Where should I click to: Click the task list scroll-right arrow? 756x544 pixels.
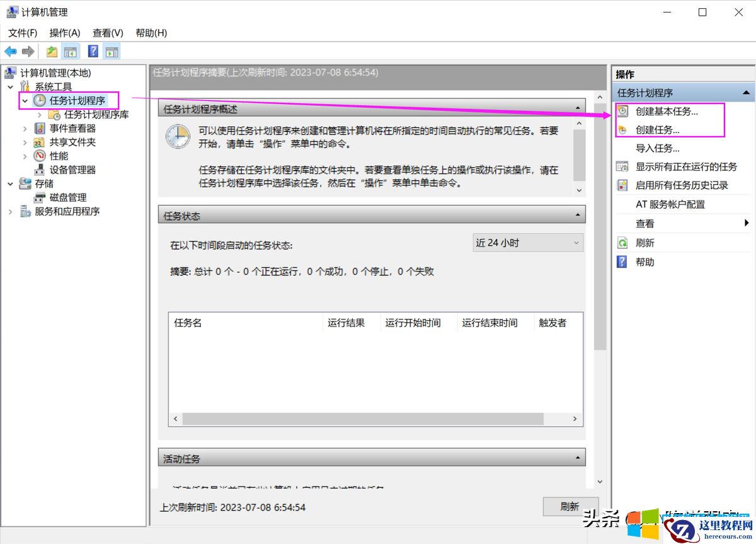[575, 419]
